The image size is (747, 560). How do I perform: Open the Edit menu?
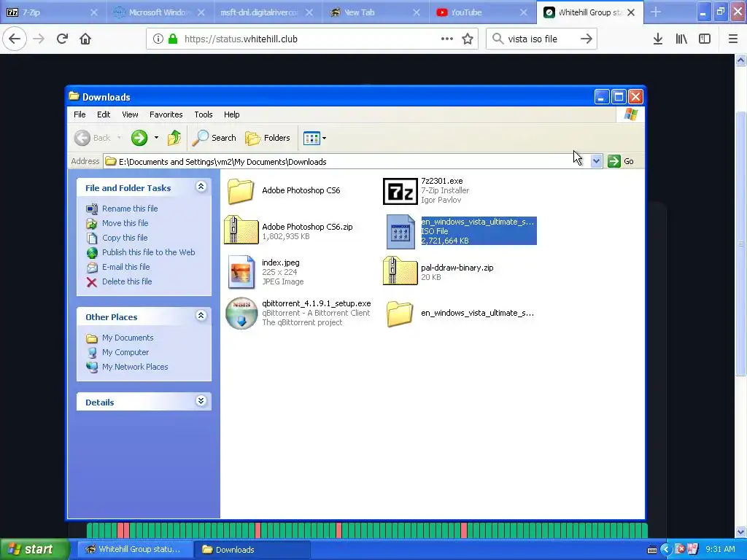point(104,114)
